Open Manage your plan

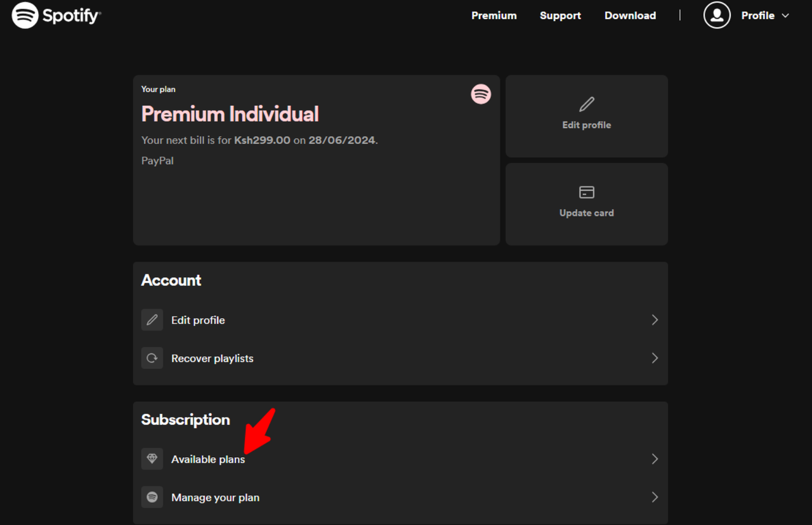[x=215, y=497]
